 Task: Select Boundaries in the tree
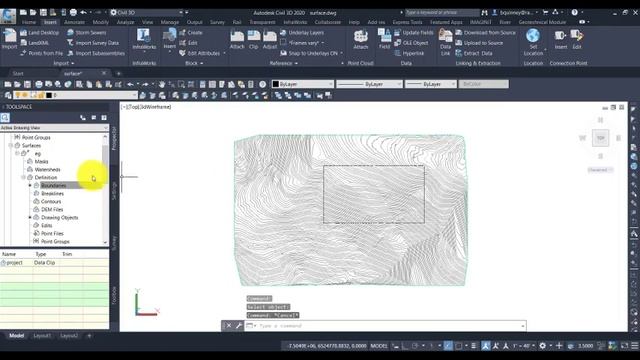53,186
